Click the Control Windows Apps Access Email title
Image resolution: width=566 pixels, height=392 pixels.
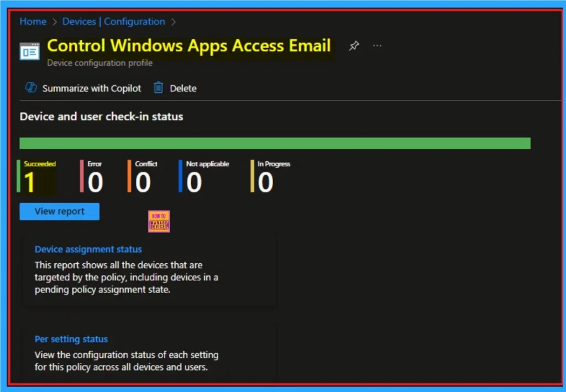coord(188,46)
